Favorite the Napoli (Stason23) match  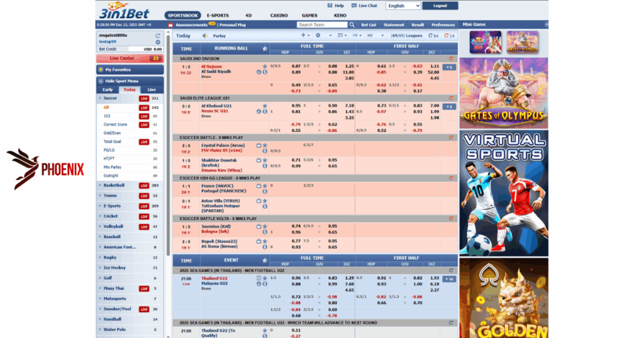pos(265,242)
